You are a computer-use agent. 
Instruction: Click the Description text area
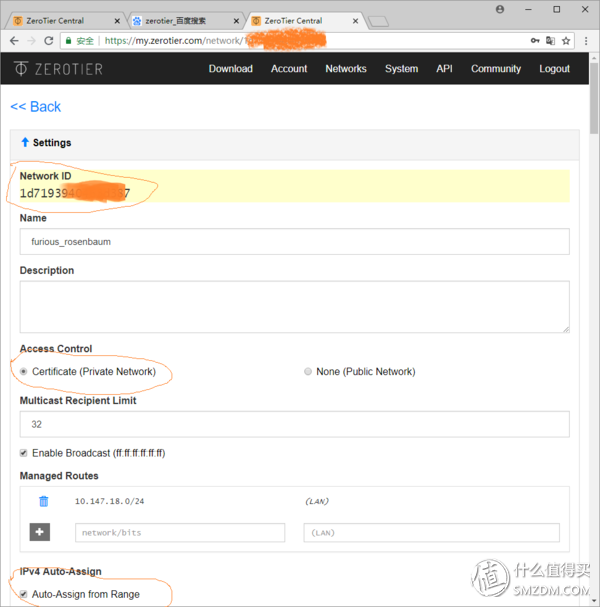point(295,307)
